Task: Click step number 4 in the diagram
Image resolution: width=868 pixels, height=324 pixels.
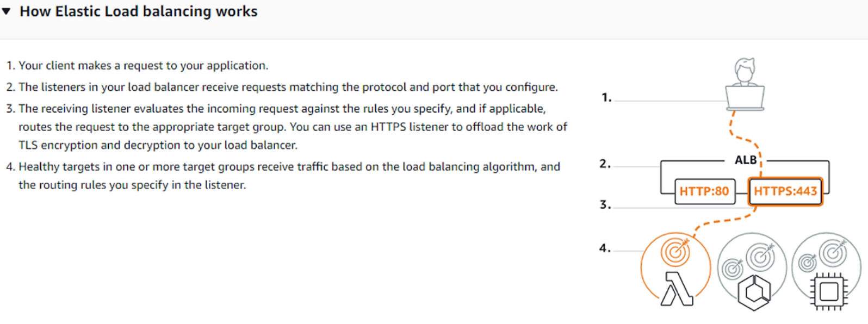Action: 605,248
